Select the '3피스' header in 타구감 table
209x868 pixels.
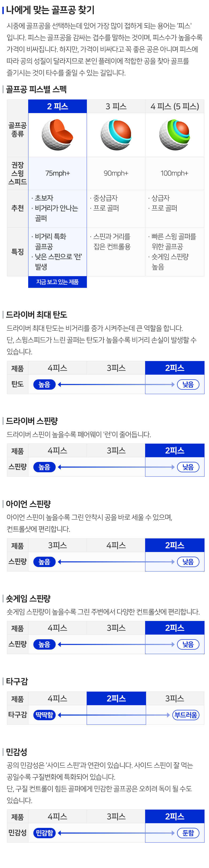click(x=175, y=699)
